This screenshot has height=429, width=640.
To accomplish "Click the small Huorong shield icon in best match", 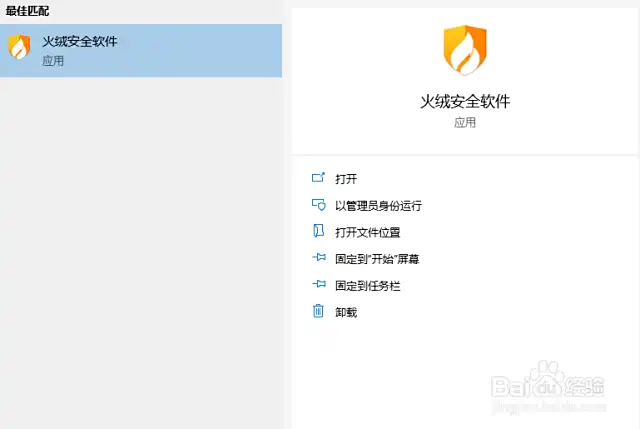I will 19,48.
